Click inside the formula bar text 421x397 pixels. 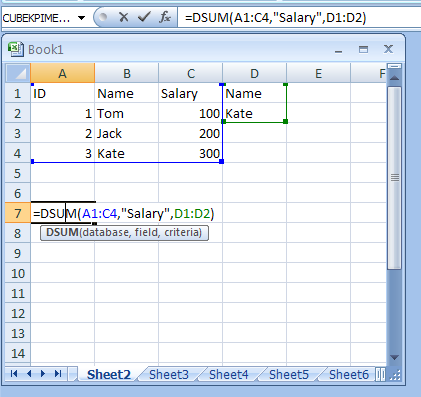275,17
